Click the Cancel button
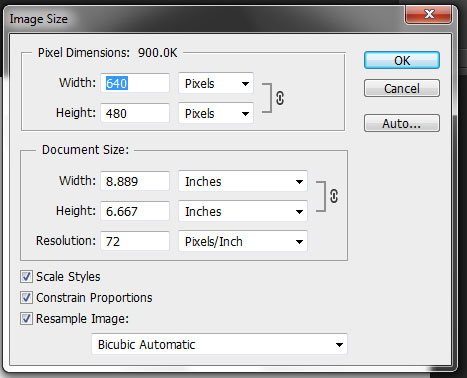Screen dimensions: 467x378 (x=402, y=88)
